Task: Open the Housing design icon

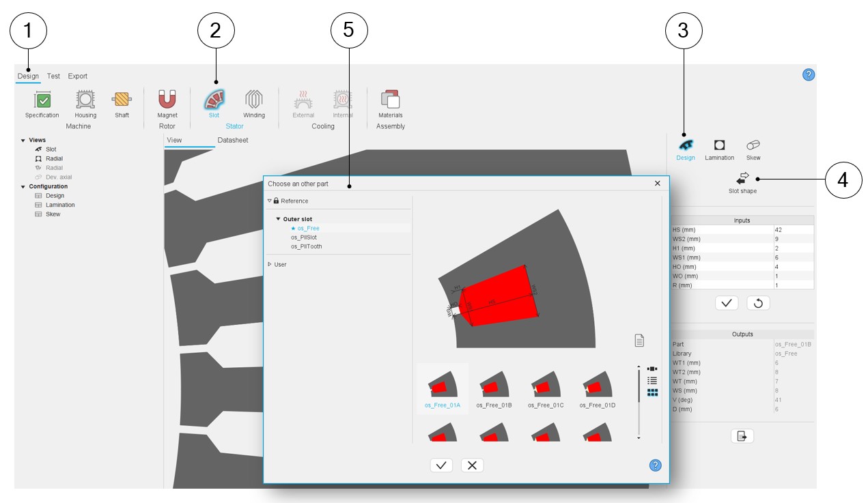Action: (x=85, y=100)
